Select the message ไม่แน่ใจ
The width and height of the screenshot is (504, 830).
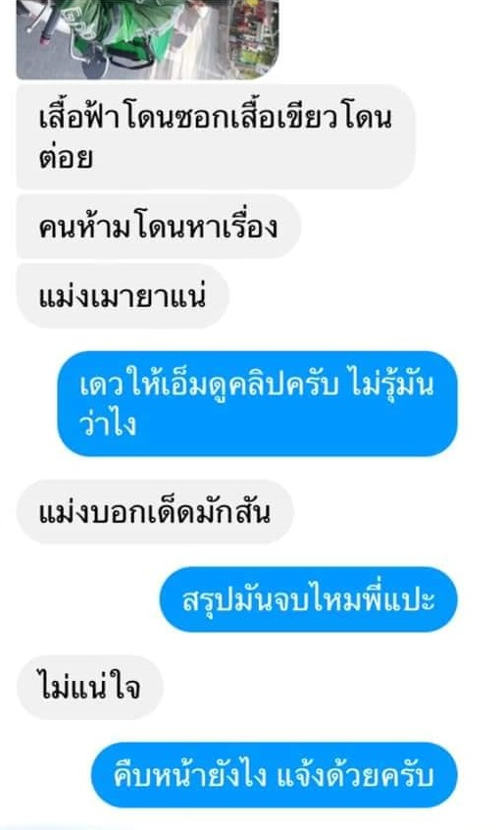click(89, 687)
